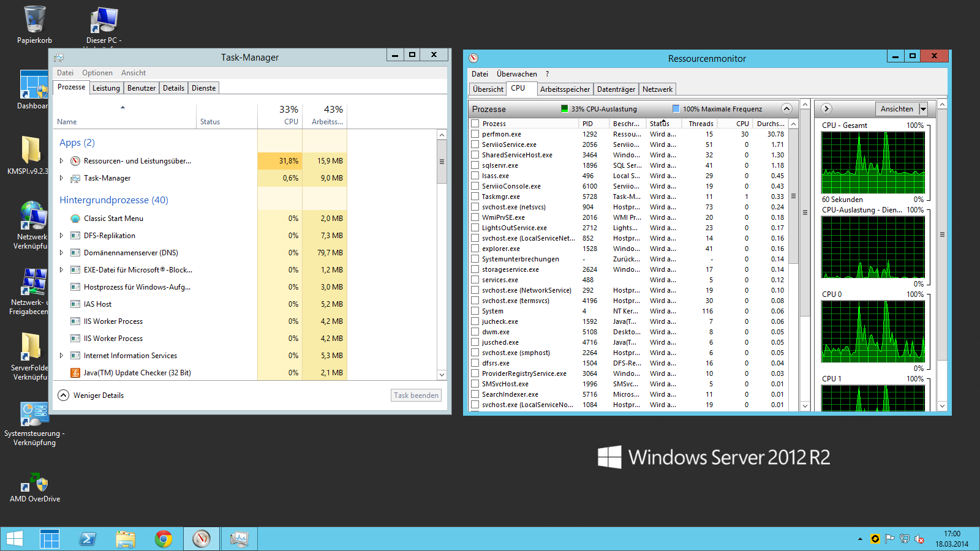980x551 pixels.
Task: Open the Überwachen menu
Action: pos(517,74)
